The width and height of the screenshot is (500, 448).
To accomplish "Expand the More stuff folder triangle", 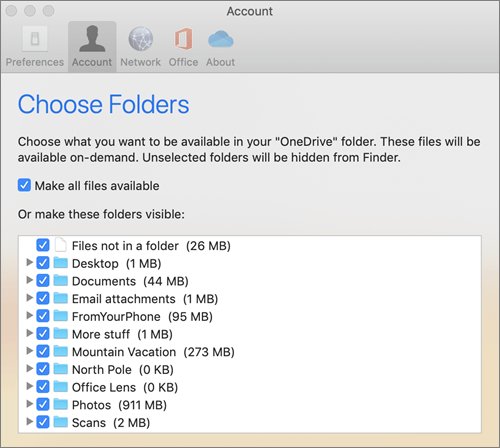I will [x=29, y=333].
